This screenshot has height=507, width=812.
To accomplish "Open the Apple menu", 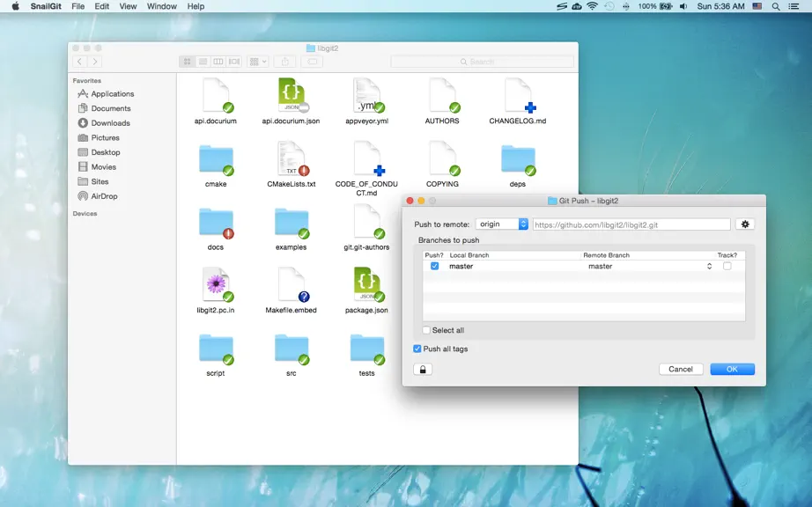I will click(15, 6).
